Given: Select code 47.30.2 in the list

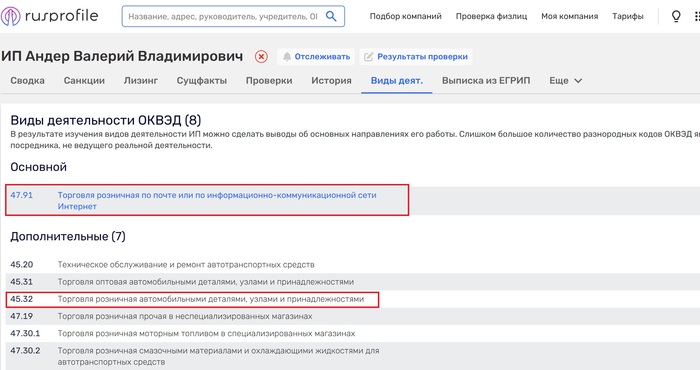Looking at the screenshot, I should tap(25, 350).
